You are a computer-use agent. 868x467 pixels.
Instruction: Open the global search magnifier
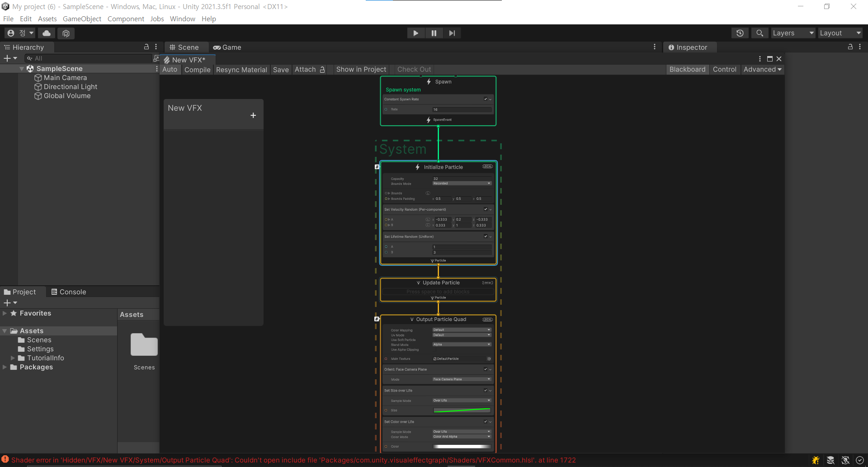point(760,33)
